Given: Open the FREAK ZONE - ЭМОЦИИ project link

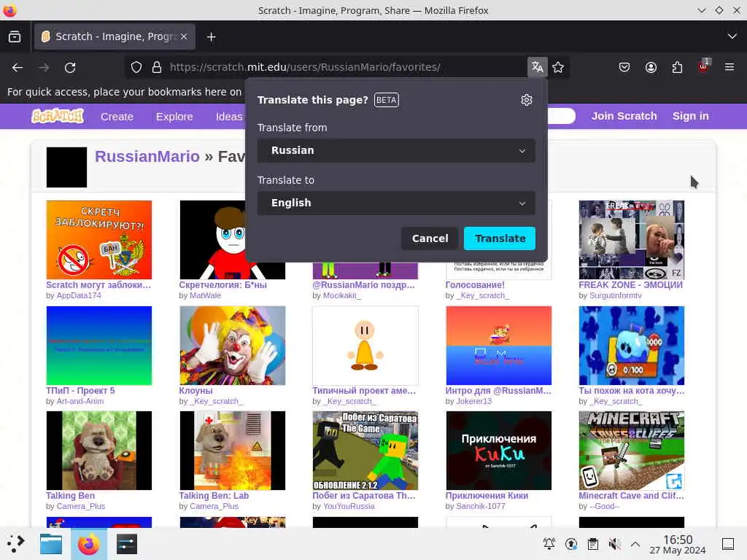Looking at the screenshot, I should pyautogui.click(x=630, y=285).
